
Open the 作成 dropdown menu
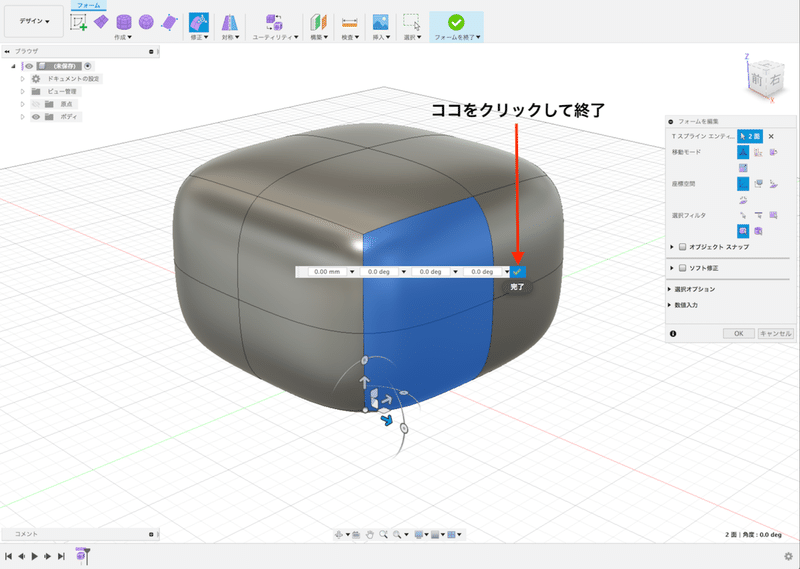(122, 37)
